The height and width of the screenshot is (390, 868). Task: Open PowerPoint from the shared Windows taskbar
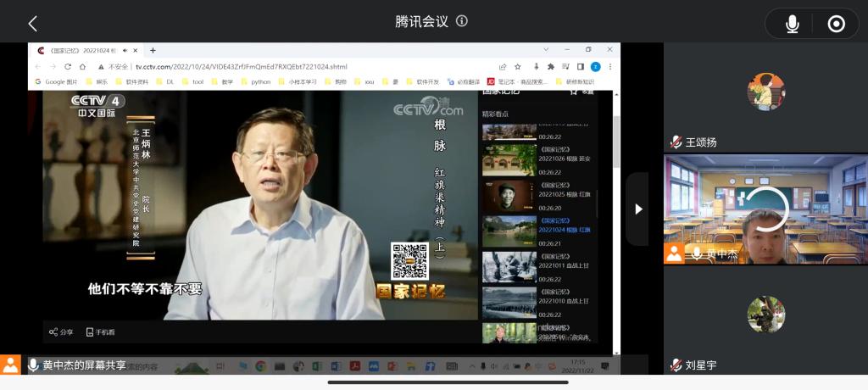tap(392, 366)
